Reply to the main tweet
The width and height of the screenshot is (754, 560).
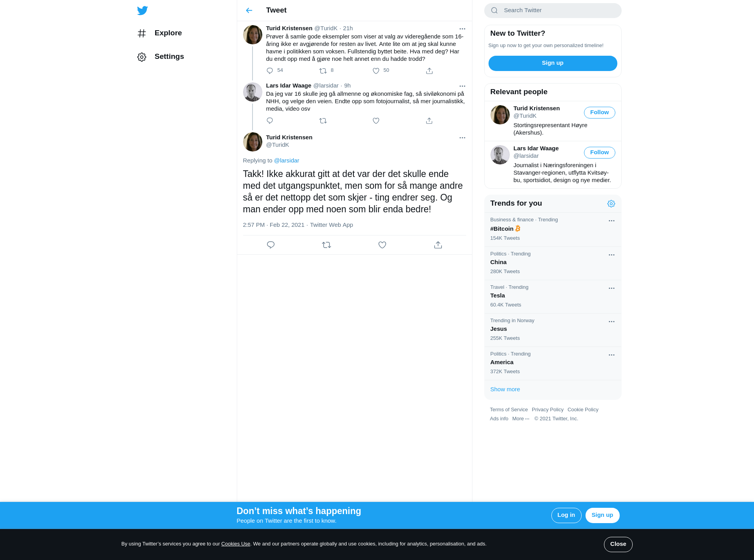[271, 245]
